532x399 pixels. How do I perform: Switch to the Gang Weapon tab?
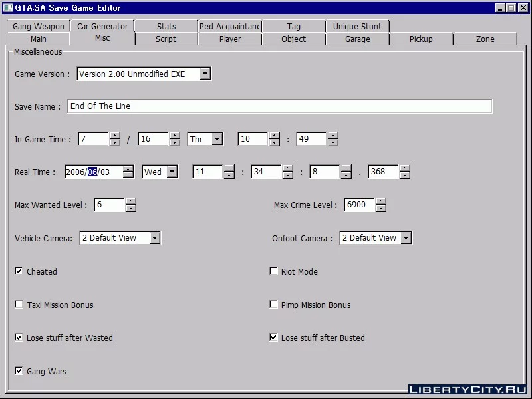[39, 26]
